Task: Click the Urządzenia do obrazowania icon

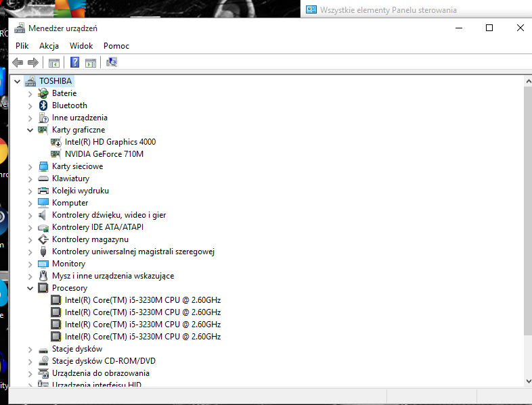Action: (x=43, y=373)
